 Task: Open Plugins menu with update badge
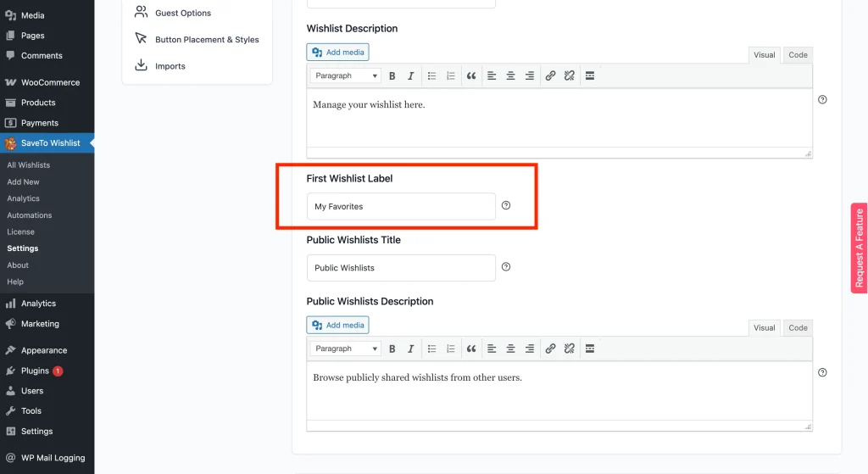[x=47, y=371]
